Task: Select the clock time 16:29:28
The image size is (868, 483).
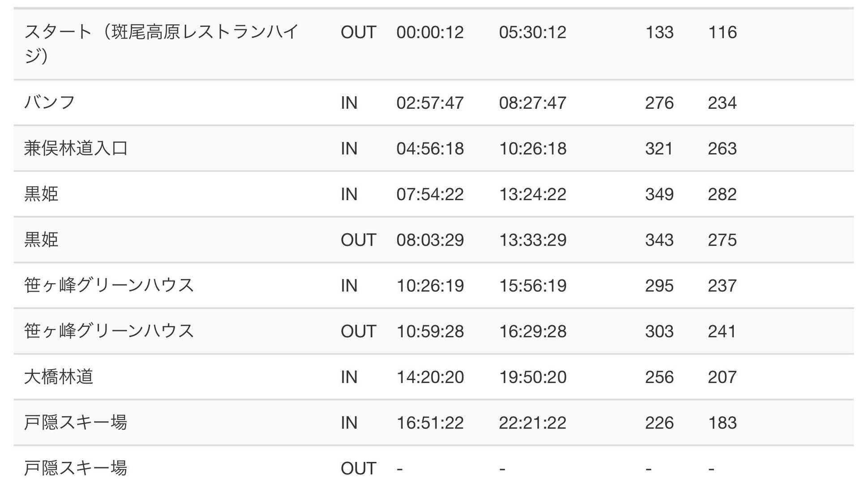Action: tap(533, 331)
